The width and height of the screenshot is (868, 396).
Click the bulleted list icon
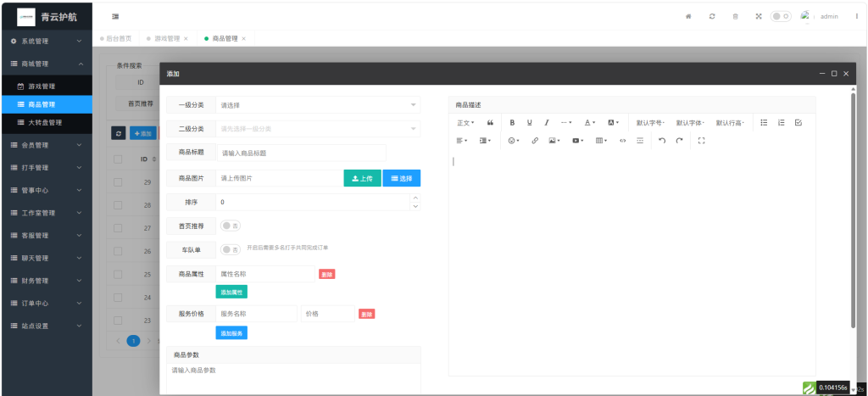point(764,123)
